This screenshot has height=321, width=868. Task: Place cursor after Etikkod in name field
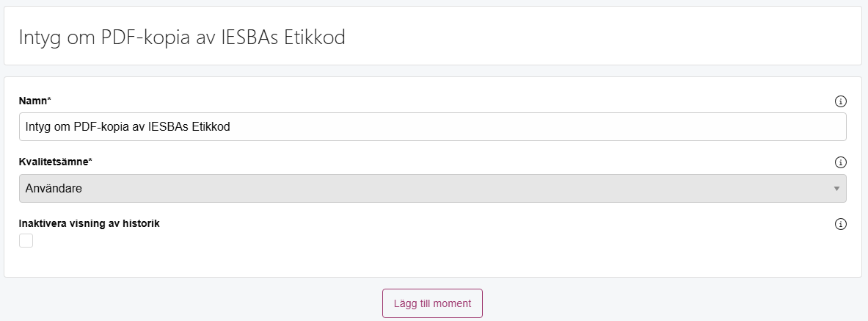[x=232, y=127]
